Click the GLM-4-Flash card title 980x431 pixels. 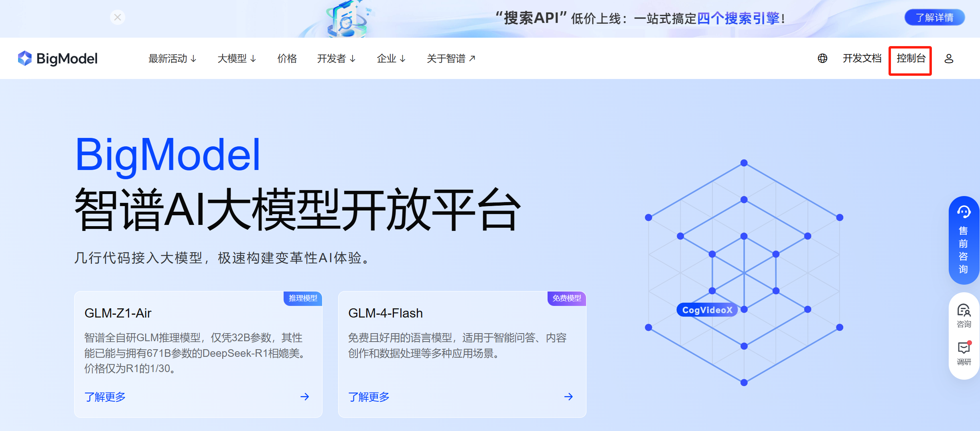(386, 313)
